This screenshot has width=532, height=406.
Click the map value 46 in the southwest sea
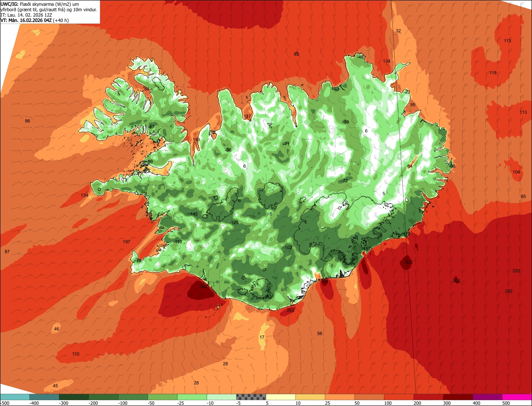[x=57, y=329]
